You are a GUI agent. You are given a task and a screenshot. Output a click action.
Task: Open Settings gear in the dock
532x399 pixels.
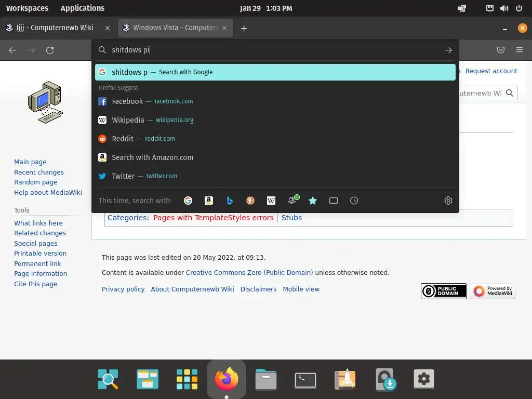click(424, 379)
